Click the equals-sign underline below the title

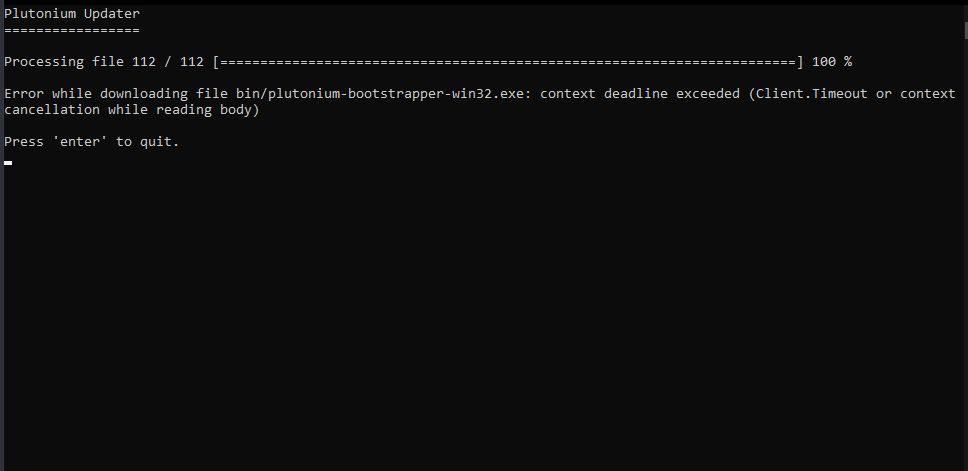click(72, 30)
